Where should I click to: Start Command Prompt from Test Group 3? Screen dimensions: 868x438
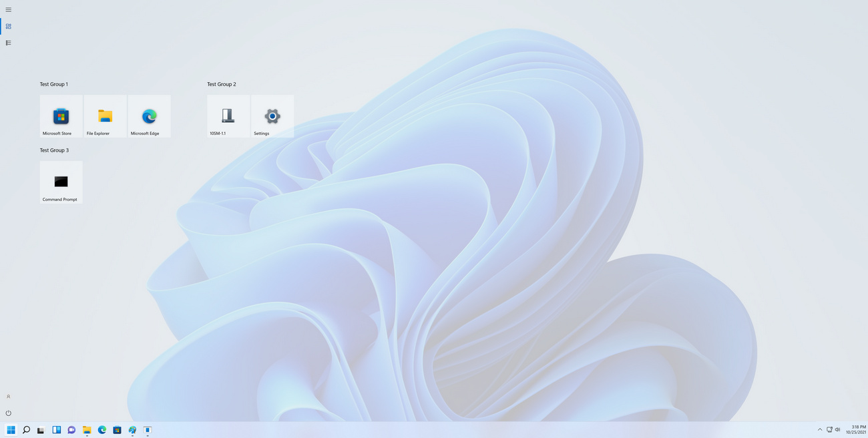[61, 182]
